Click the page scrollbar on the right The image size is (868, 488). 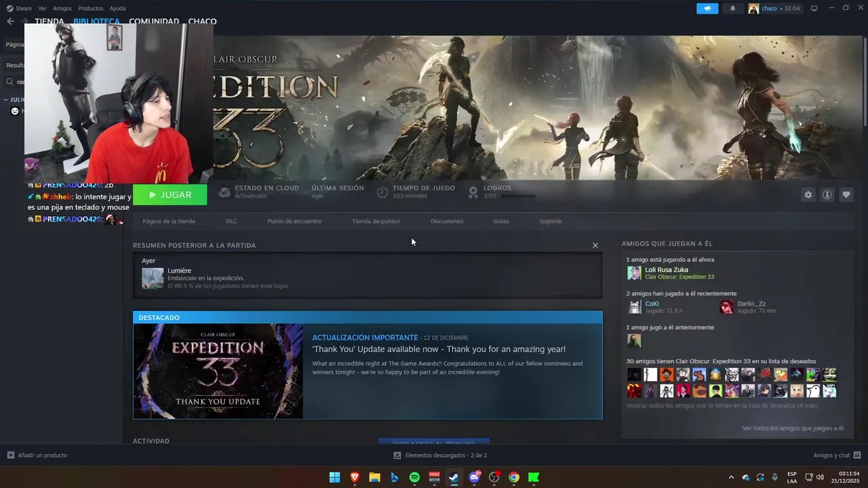[865, 80]
